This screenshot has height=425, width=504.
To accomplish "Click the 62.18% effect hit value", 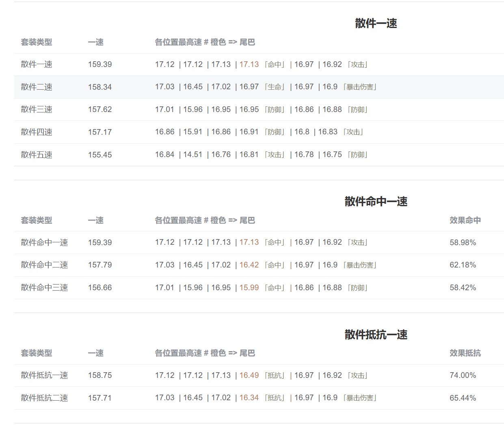I will coord(463,265).
